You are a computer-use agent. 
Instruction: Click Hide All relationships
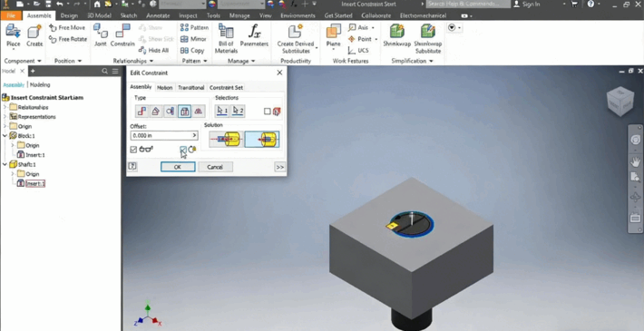click(x=153, y=50)
